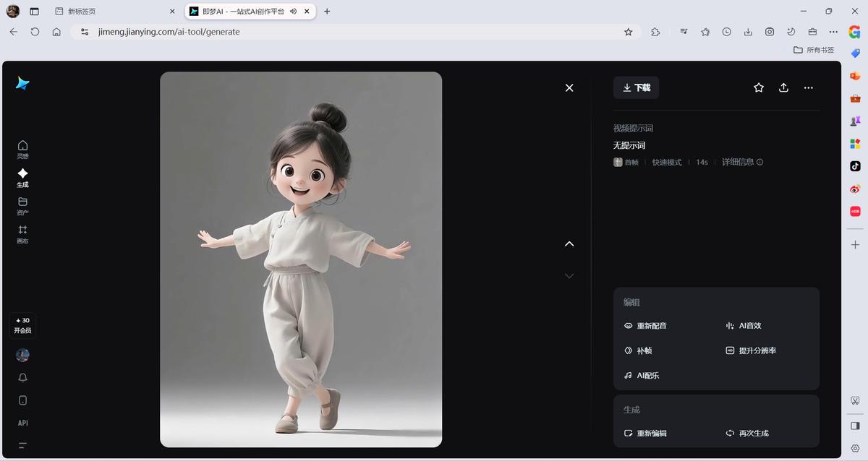Click the moon performance toolbar icon

(791, 32)
